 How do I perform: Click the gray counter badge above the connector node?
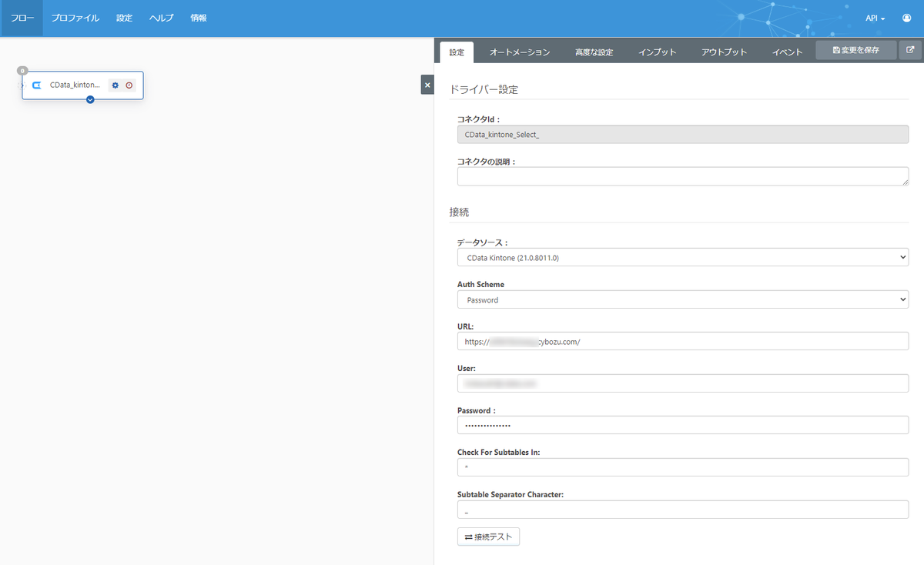[x=22, y=70]
